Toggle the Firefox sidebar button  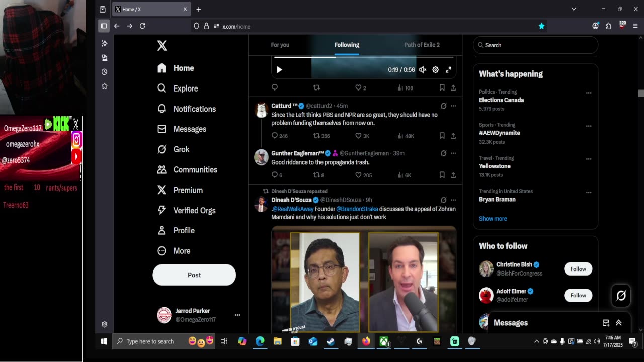[104, 26]
